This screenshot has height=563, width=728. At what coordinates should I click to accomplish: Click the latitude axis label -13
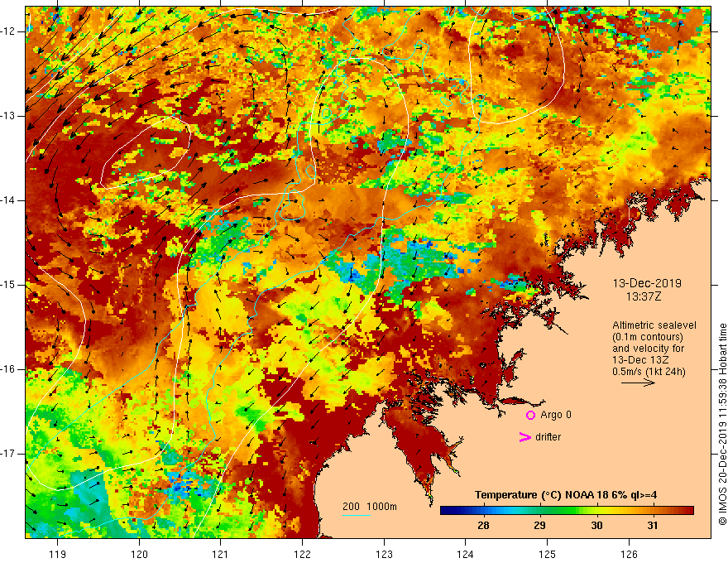[x=8, y=116]
